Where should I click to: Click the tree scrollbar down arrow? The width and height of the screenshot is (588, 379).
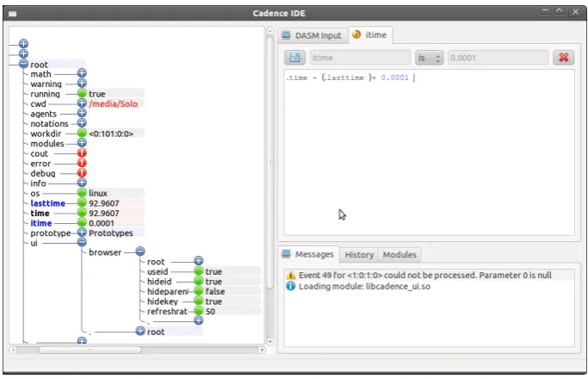tap(269, 341)
